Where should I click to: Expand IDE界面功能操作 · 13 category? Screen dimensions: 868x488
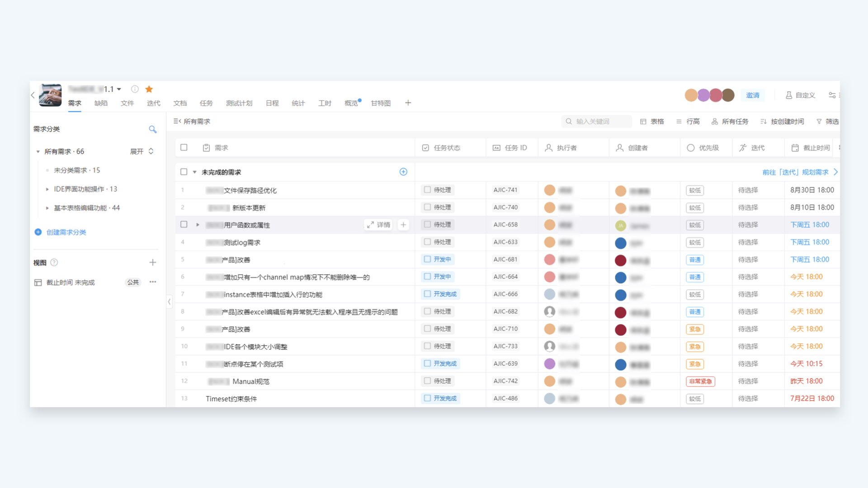point(47,189)
